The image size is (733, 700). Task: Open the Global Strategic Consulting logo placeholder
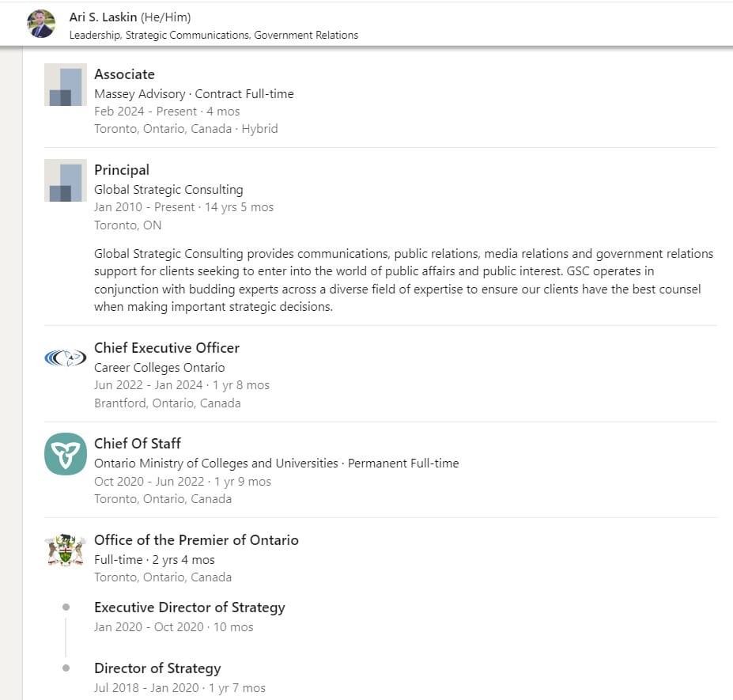[x=66, y=180]
